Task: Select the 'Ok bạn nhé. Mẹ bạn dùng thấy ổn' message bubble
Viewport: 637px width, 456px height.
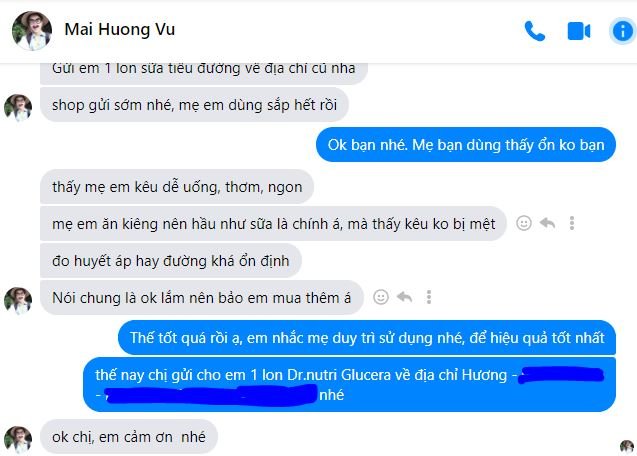Action: [466, 145]
